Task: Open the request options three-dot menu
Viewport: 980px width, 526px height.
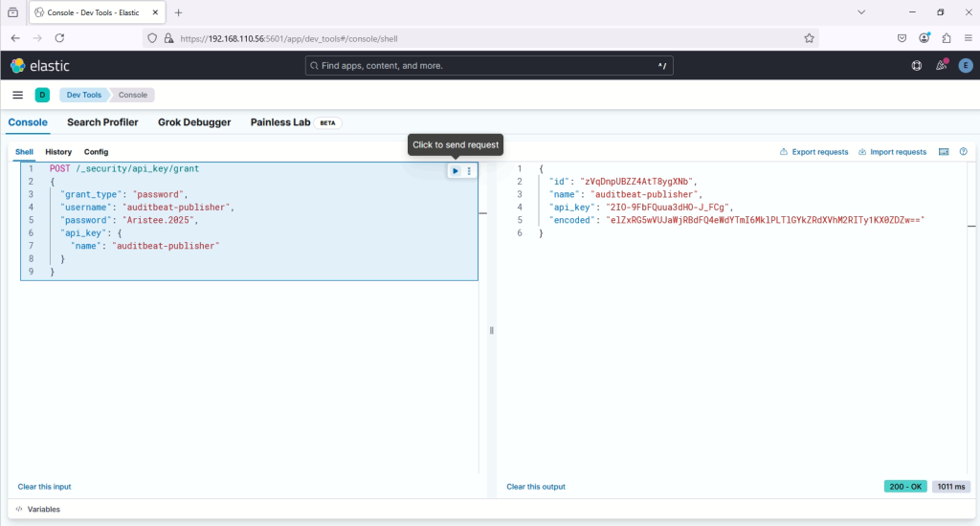Action: click(x=469, y=170)
